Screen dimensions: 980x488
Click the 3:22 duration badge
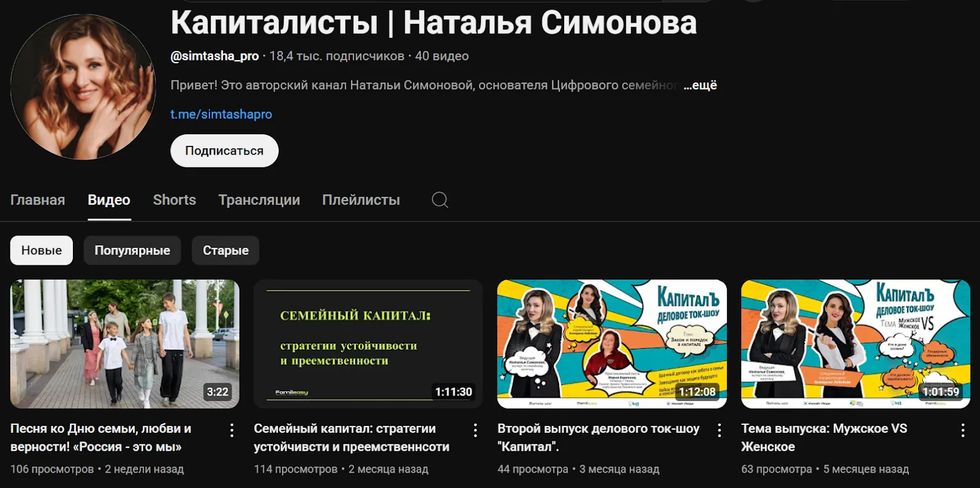pos(217,392)
